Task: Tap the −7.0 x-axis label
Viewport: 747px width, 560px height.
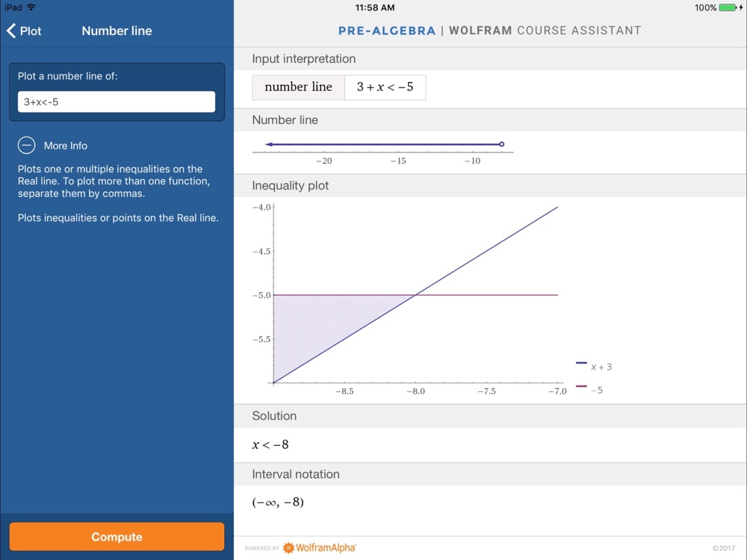Action: 557,391
